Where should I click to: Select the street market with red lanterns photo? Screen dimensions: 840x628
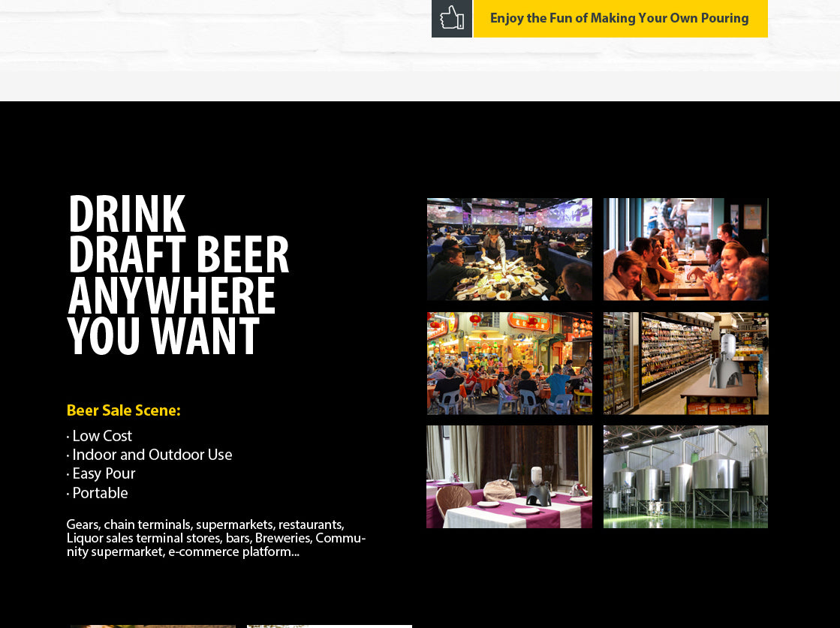tap(509, 363)
